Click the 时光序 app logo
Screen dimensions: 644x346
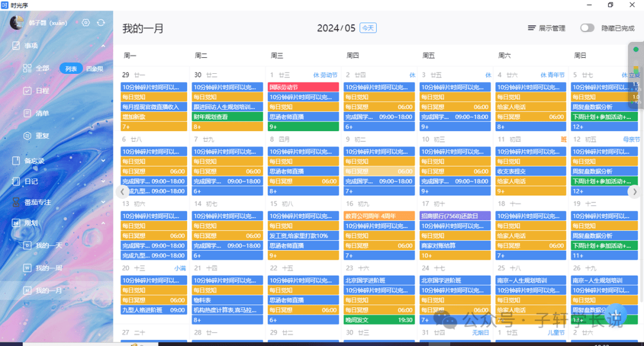click(5, 5)
